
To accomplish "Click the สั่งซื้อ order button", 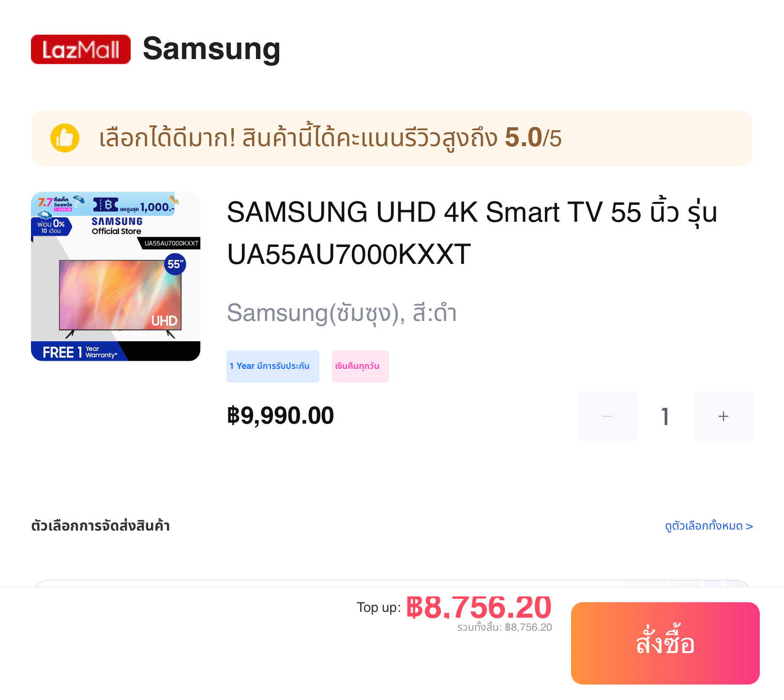I will point(665,643).
